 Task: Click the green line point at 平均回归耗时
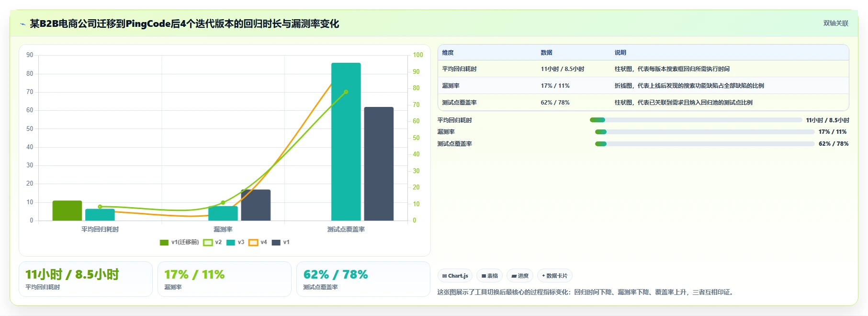click(100, 207)
